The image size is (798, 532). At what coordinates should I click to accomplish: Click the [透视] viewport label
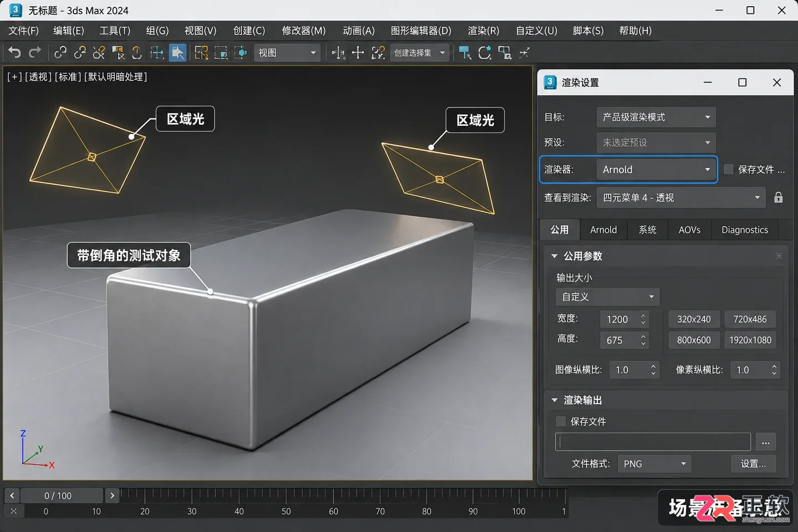click(x=38, y=76)
